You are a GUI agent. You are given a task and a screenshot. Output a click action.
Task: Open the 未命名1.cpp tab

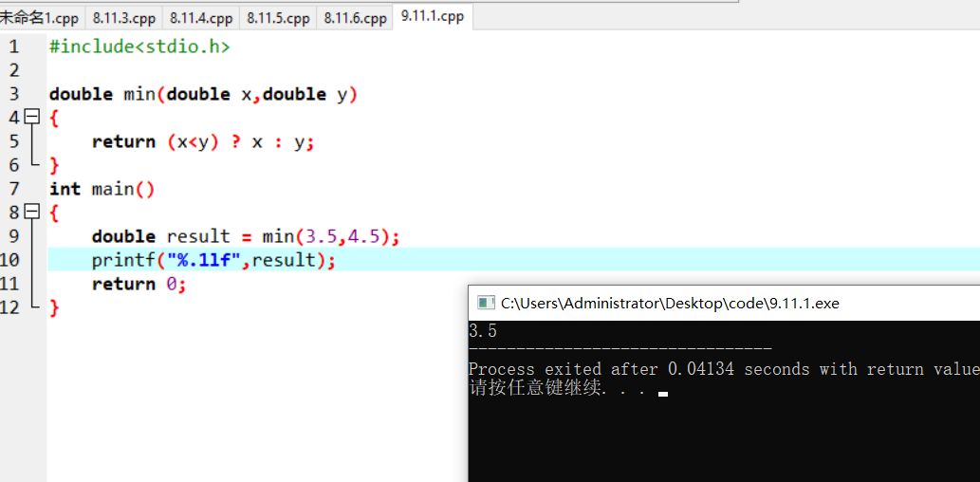pyautogui.click(x=41, y=18)
